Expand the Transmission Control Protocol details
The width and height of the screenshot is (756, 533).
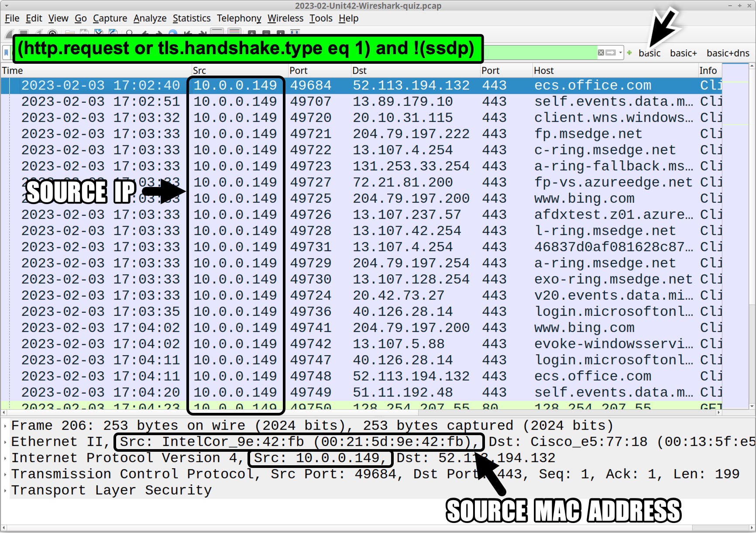tap(4, 474)
